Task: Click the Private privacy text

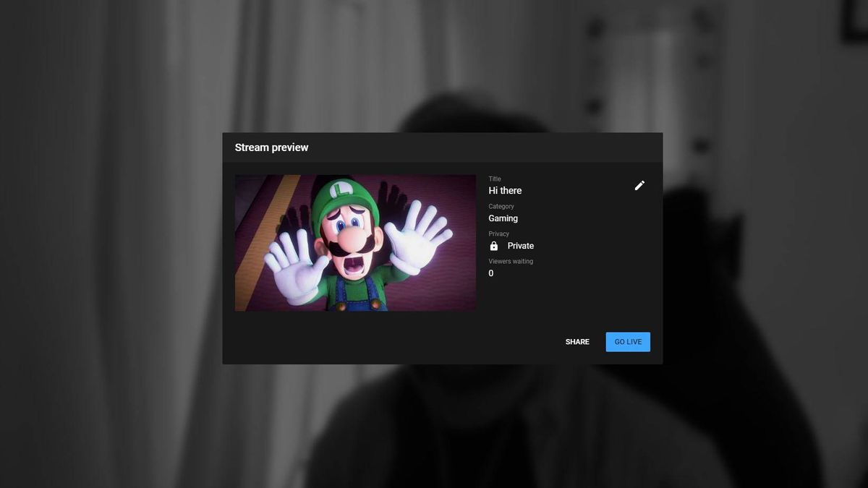Action: 521,245
